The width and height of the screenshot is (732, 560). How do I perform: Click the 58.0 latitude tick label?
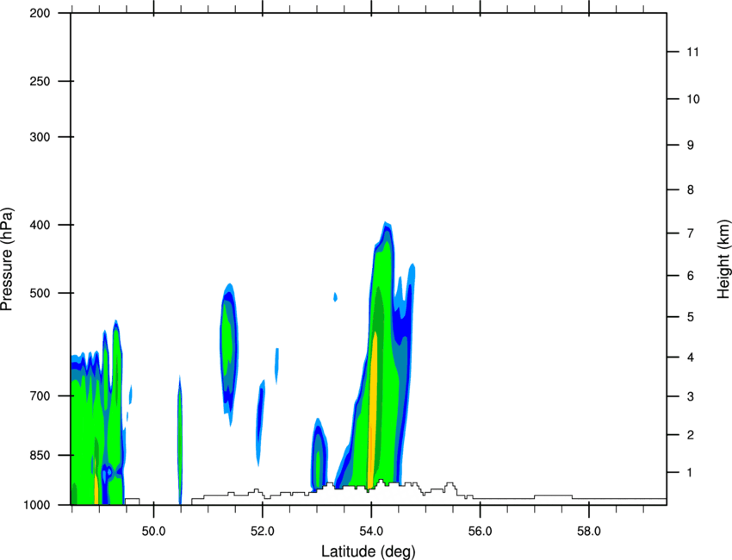point(589,532)
